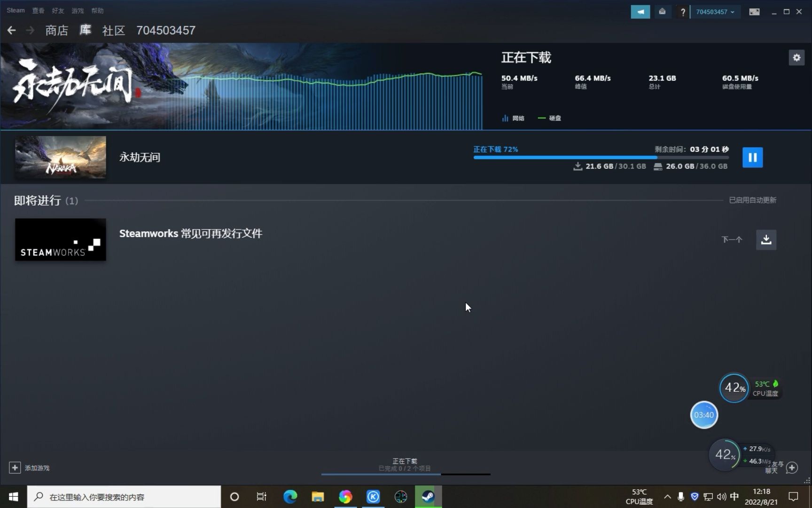
Task: Start Steamworks download now icon
Action: [x=766, y=240]
